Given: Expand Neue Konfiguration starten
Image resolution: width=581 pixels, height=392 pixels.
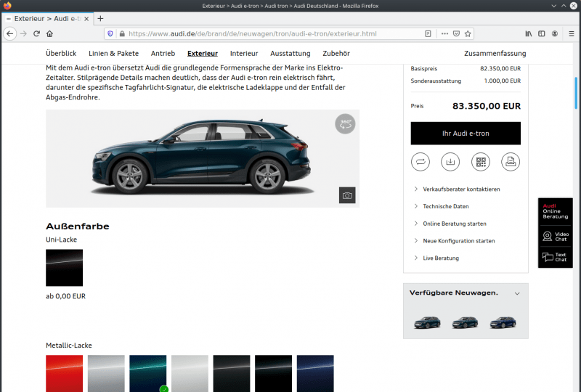Looking at the screenshot, I should 455,241.
